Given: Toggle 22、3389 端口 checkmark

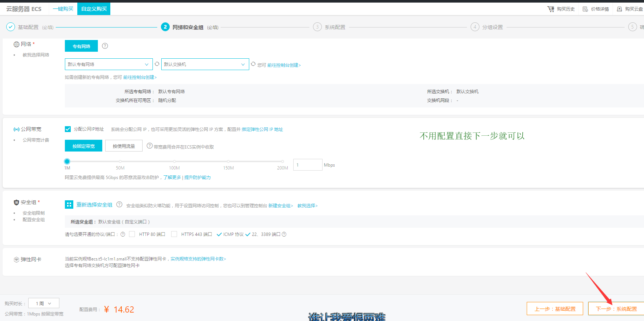Looking at the screenshot, I should click(x=248, y=234).
